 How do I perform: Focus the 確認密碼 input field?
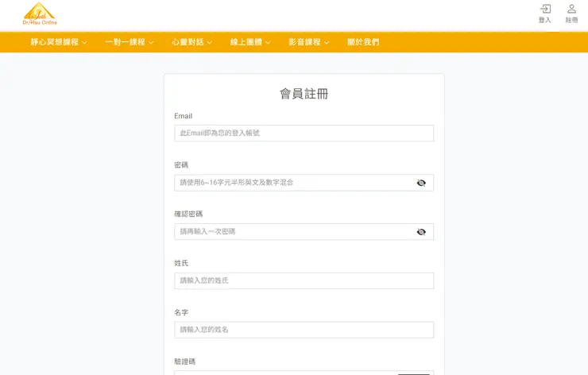coord(304,232)
